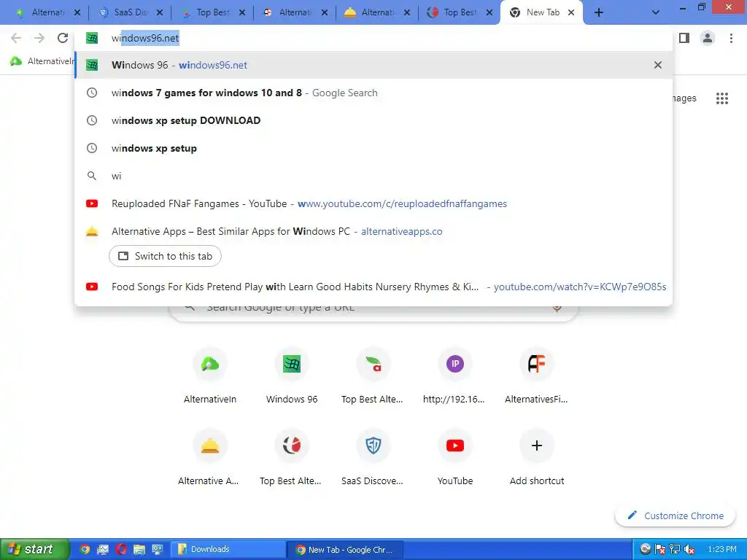
Task: Open the Chrome profile avatar
Action: (x=708, y=38)
